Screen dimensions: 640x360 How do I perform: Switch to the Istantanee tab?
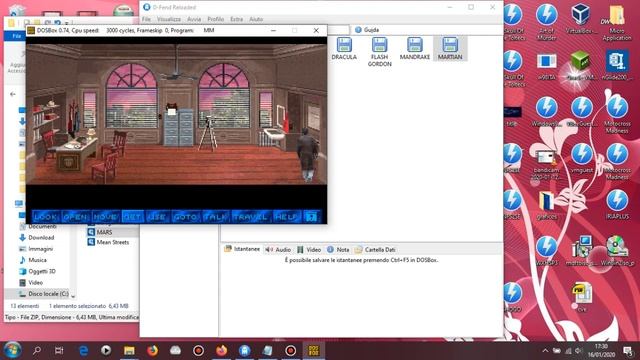coord(242,249)
